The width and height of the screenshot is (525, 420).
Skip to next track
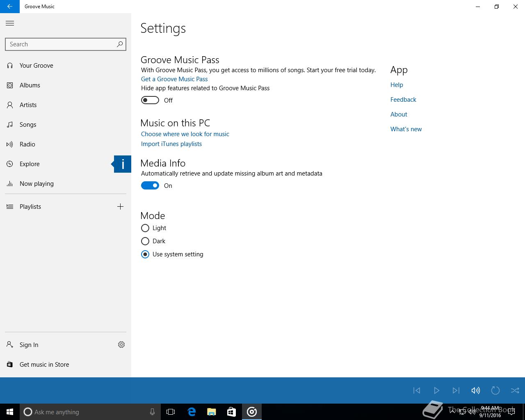456,390
